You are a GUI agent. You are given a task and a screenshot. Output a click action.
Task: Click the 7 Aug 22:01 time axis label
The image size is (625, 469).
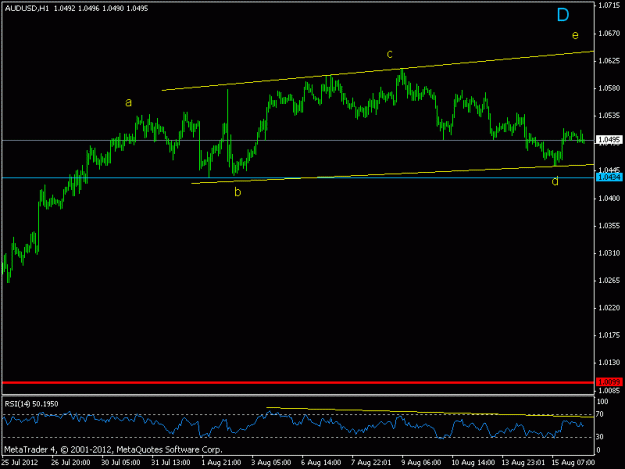(x=371, y=462)
